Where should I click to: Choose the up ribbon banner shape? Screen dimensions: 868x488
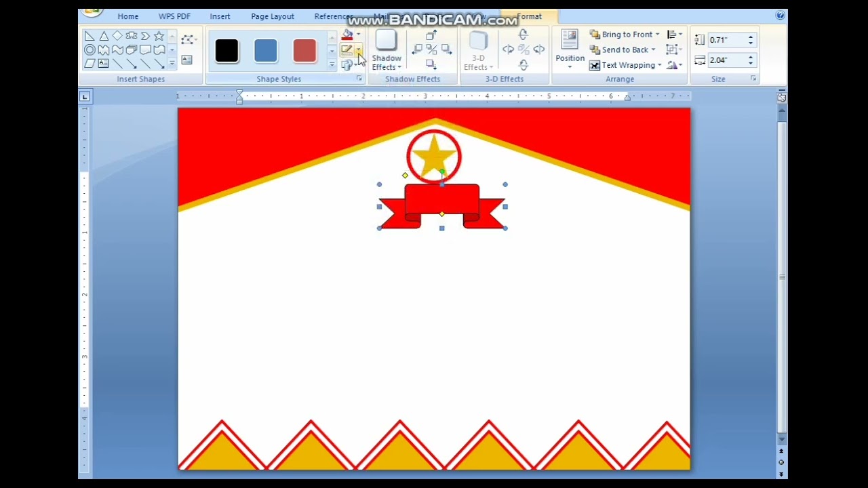132,36
